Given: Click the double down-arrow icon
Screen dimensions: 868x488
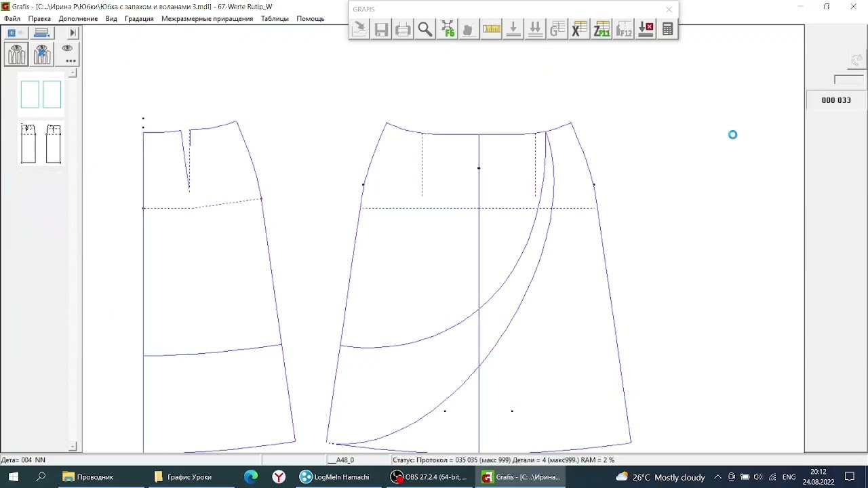Looking at the screenshot, I should [535, 29].
